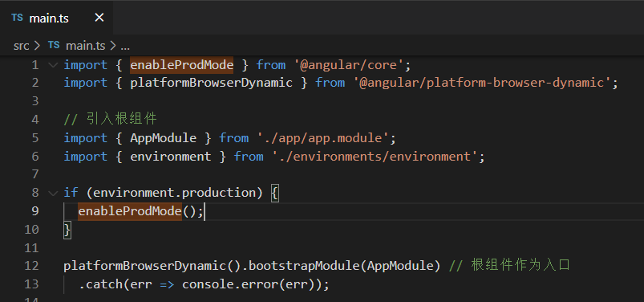Click bootstrapModule on line 12
This screenshot has width=644, height=302.
pyautogui.click(x=304, y=266)
